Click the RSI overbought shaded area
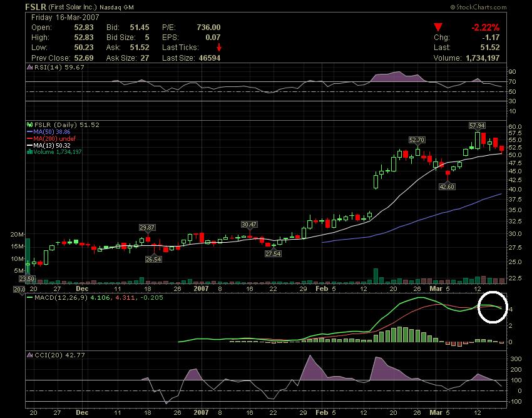532x418 pixels. [397, 77]
